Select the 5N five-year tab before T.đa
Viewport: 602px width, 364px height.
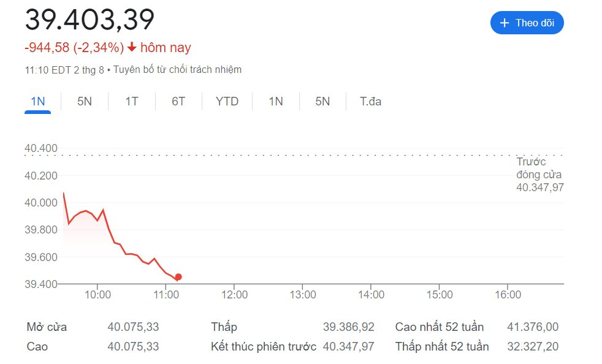coord(322,101)
